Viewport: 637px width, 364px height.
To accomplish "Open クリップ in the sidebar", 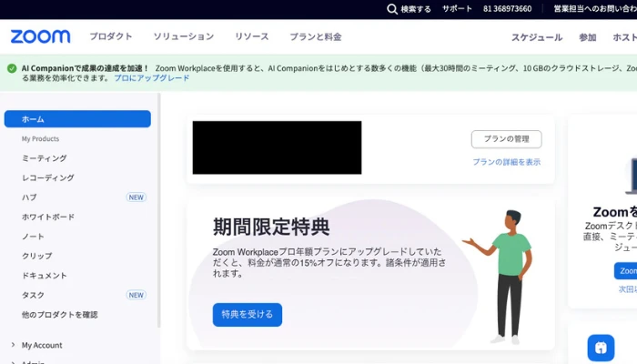I will click(x=37, y=256).
